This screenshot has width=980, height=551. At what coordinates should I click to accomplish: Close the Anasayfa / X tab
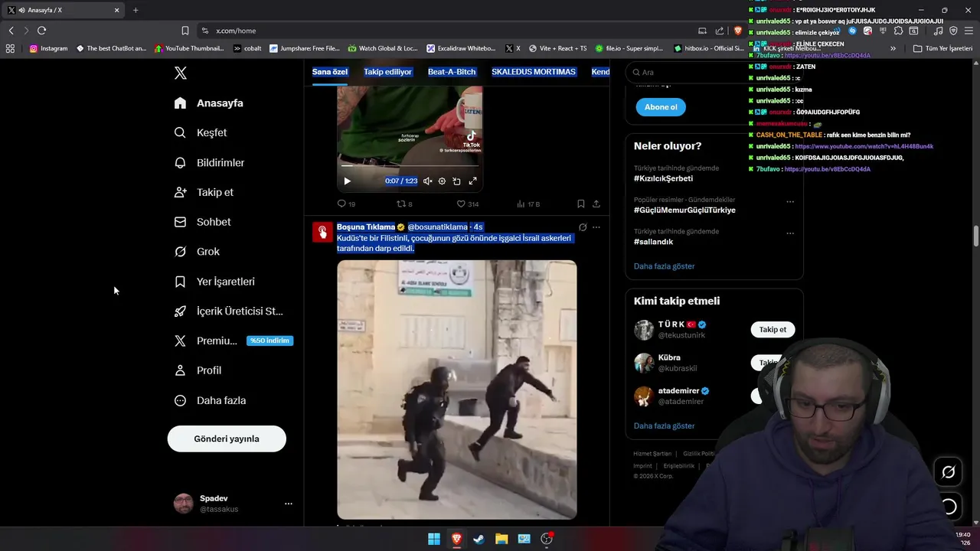coord(117,10)
